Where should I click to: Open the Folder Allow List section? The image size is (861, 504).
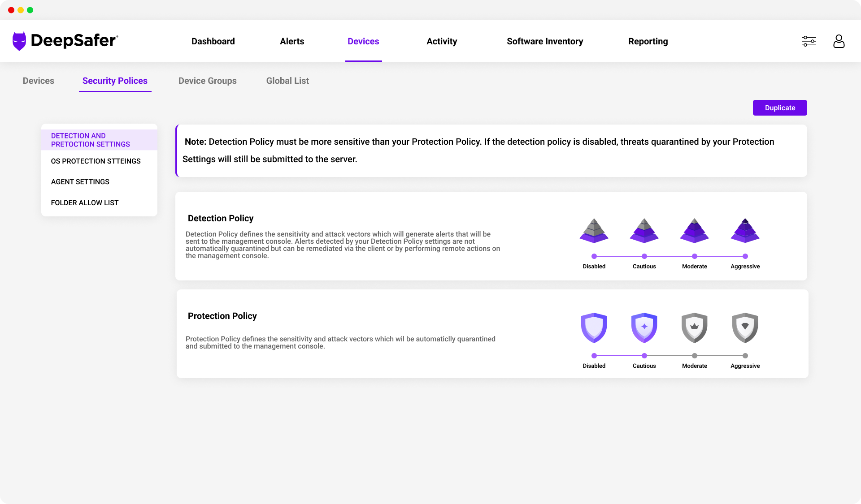[x=85, y=202]
